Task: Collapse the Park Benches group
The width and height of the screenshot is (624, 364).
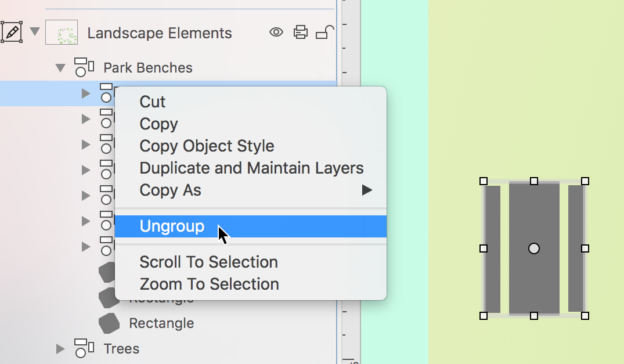Action: pyautogui.click(x=60, y=68)
